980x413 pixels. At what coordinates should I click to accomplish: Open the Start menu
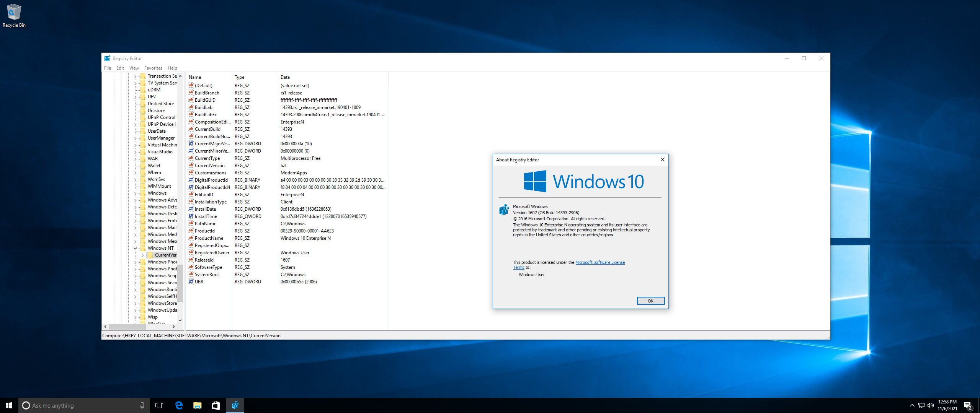pyautogui.click(x=9, y=405)
